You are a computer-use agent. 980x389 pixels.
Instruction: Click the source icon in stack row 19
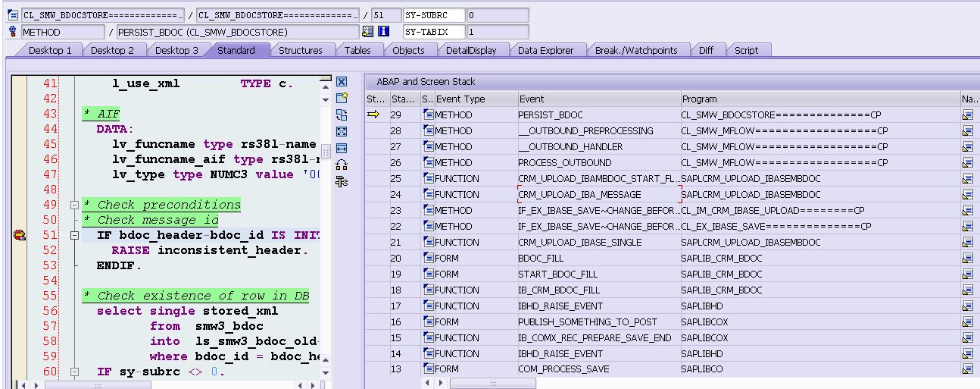pyautogui.click(x=428, y=274)
